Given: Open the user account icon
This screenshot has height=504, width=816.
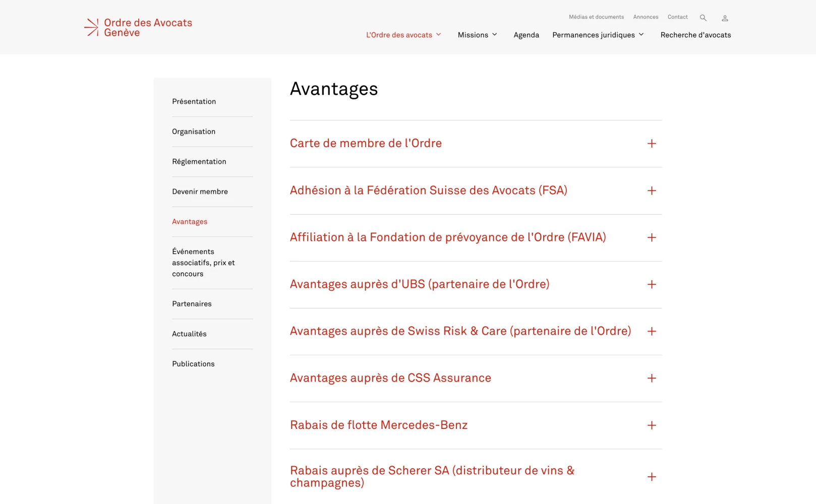Looking at the screenshot, I should pos(725,18).
